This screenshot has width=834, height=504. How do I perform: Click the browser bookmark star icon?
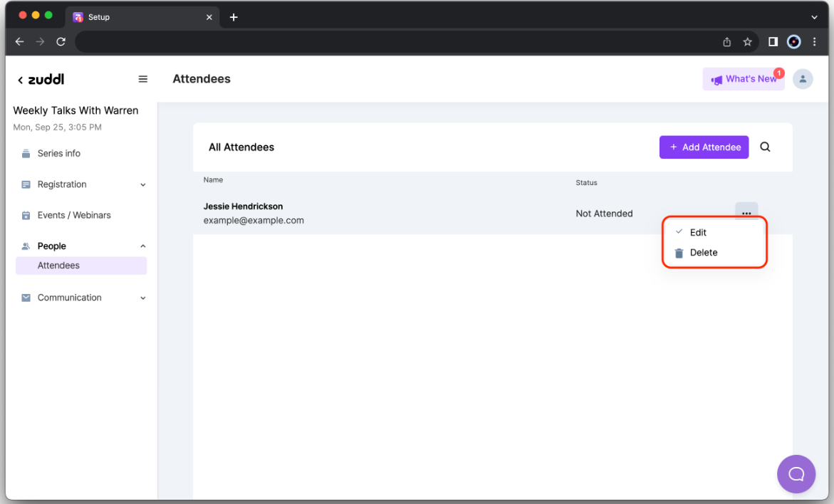point(747,42)
